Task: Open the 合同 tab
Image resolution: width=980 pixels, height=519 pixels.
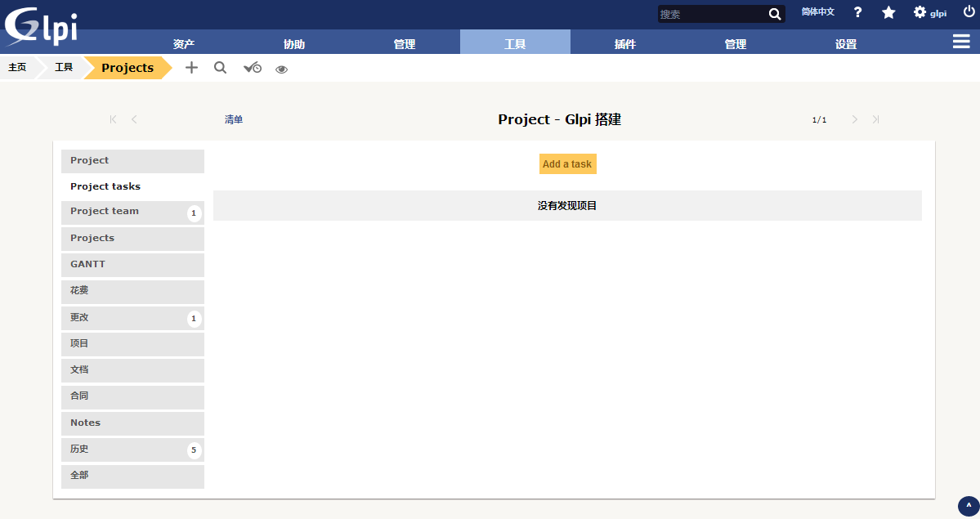Action: pyautogui.click(x=132, y=396)
